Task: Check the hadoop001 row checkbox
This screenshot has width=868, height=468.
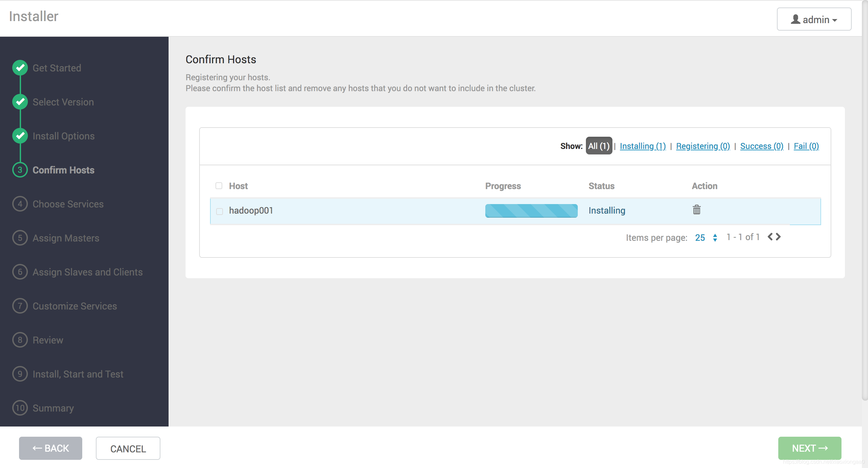Action: (220, 211)
